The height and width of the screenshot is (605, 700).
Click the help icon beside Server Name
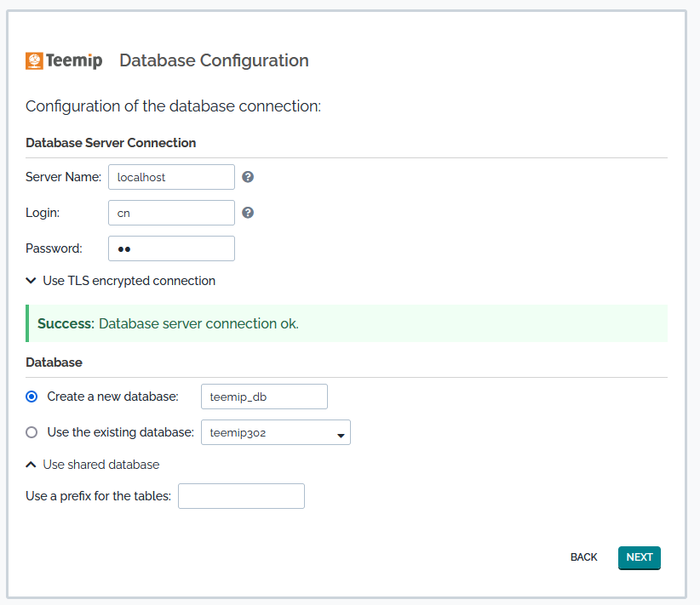(x=248, y=177)
